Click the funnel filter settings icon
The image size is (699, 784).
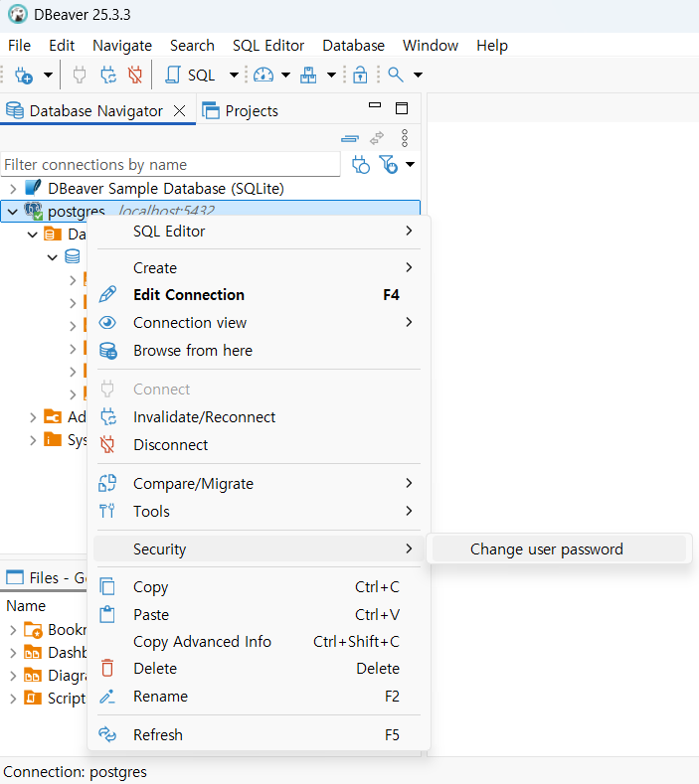pyautogui.click(x=388, y=165)
